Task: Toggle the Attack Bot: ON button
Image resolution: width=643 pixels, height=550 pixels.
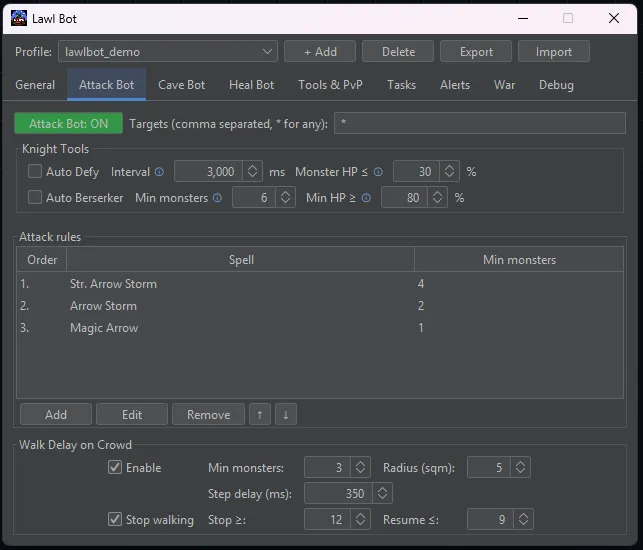Action: point(68,123)
